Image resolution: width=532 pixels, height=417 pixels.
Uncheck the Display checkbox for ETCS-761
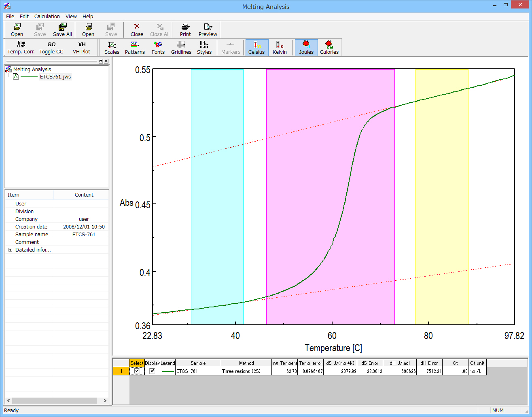(x=152, y=371)
